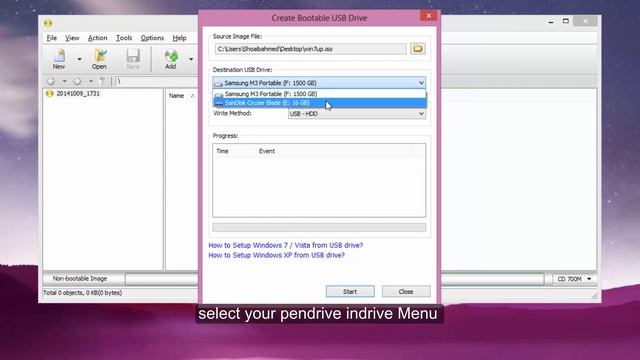The image size is (640, 360).
Task: Open the File menu
Action: tap(51, 38)
